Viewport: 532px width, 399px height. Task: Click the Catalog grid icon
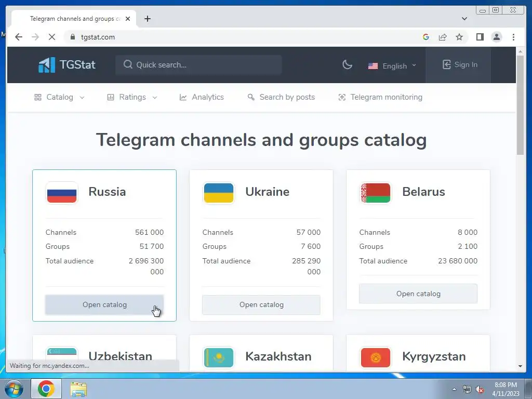point(37,97)
